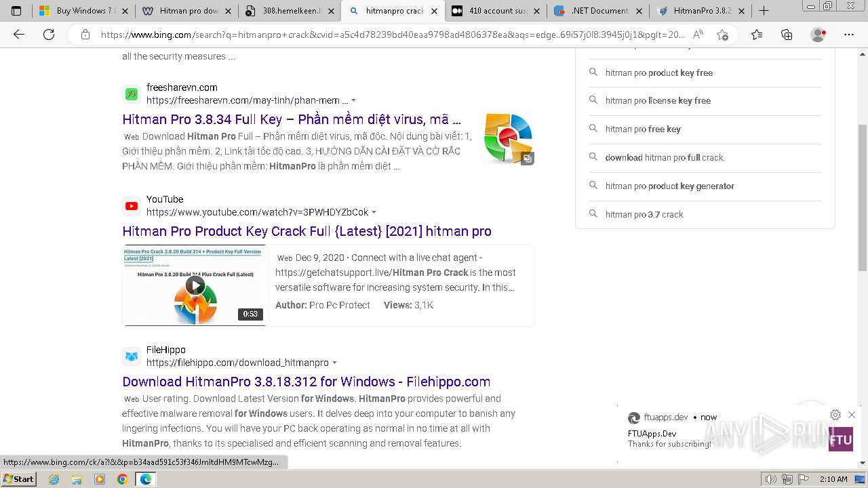Open Internet Explorer from taskbar

pyautogui.click(x=54, y=479)
